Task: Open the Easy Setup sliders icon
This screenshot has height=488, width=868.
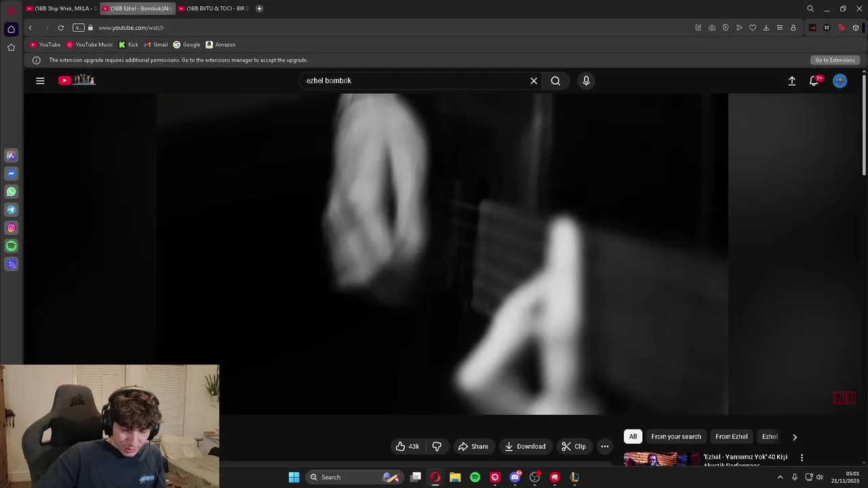Action: coord(780,28)
